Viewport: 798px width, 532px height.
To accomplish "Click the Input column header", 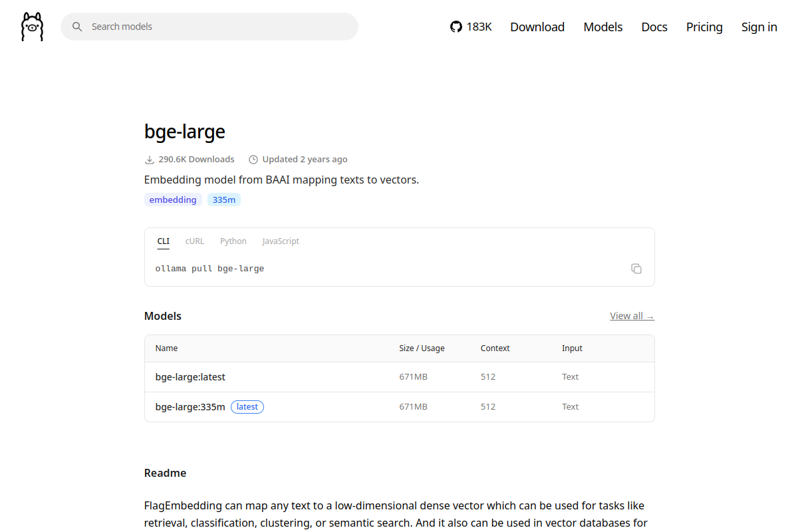I will (572, 348).
